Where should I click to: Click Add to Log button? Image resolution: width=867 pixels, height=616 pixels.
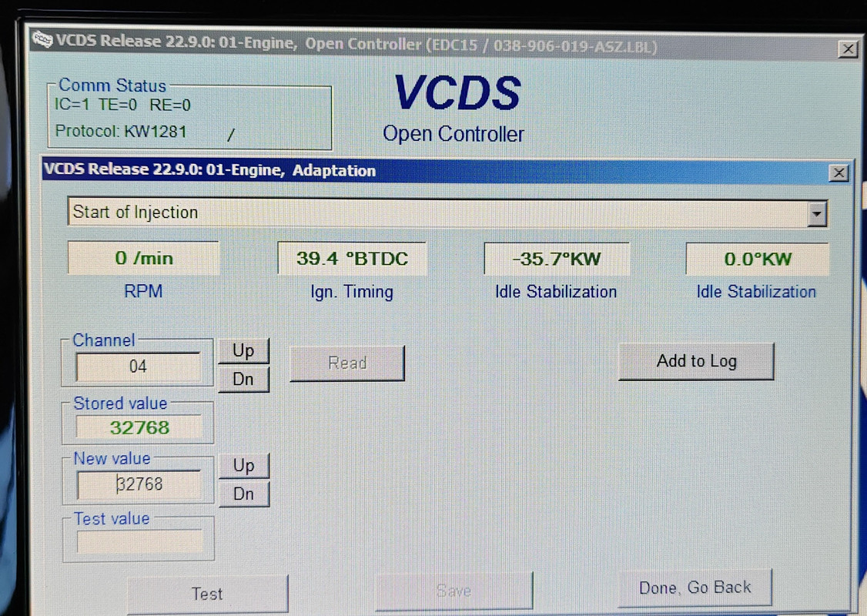pos(696,361)
